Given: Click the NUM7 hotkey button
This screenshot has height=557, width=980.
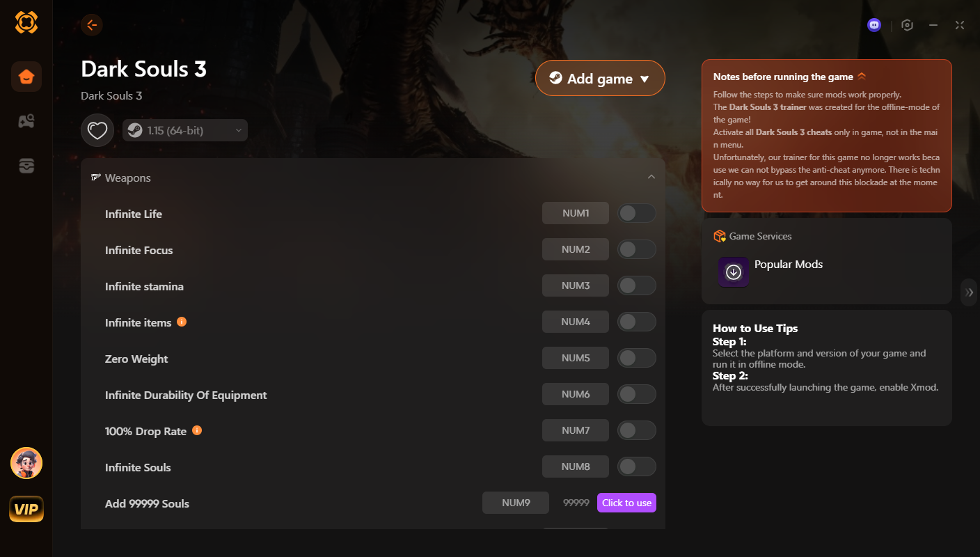Looking at the screenshot, I should tap(576, 430).
